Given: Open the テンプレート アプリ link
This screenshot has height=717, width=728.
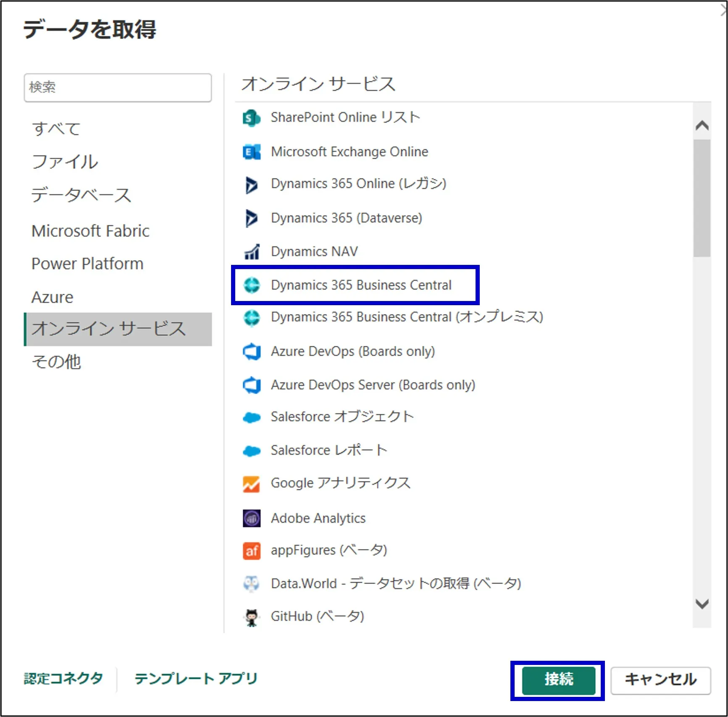Looking at the screenshot, I should click(x=196, y=679).
